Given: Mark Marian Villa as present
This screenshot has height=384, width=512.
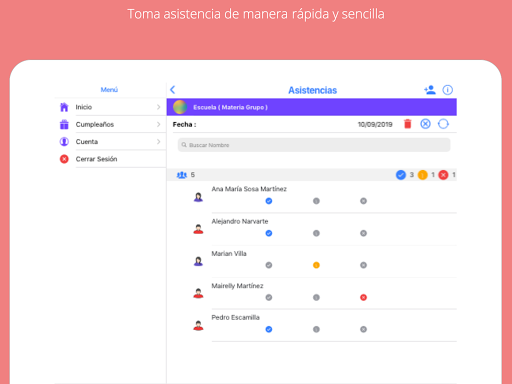Looking at the screenshot, I should click(x=269, y=265).
